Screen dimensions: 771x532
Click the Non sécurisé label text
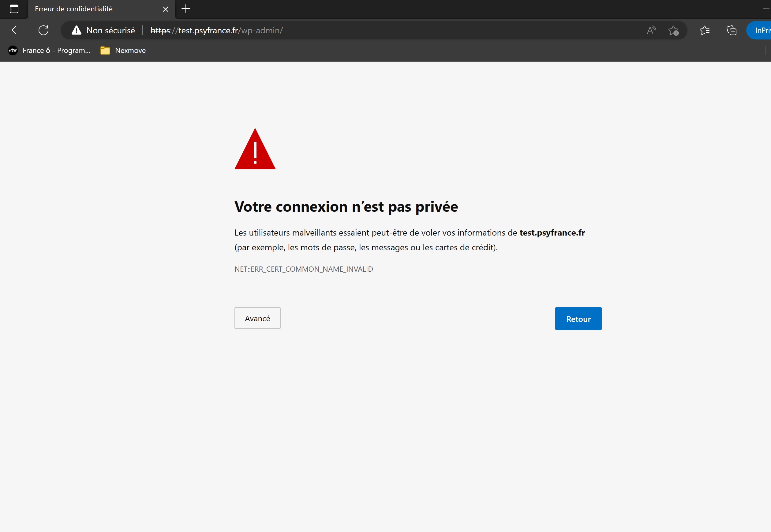coord(110,30)
